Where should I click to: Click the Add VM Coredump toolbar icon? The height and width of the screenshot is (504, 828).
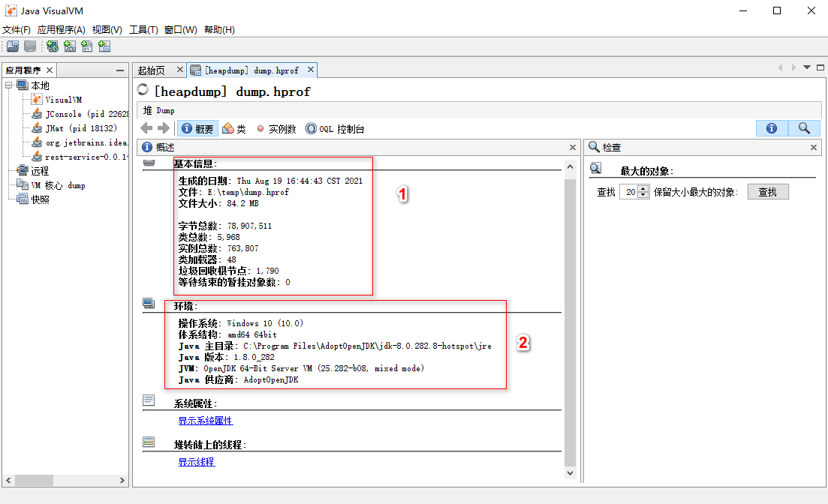[87, 46]
